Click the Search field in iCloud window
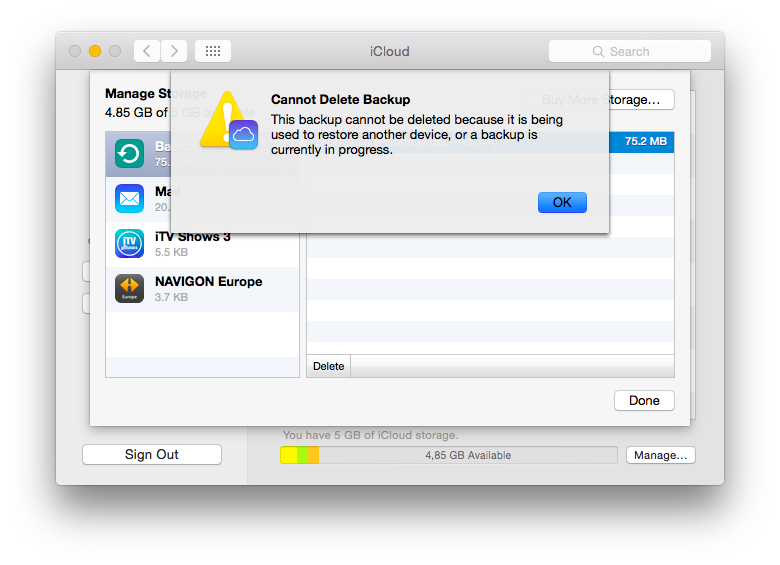This screenshot has height=565, width=780. tap(630, 51)
